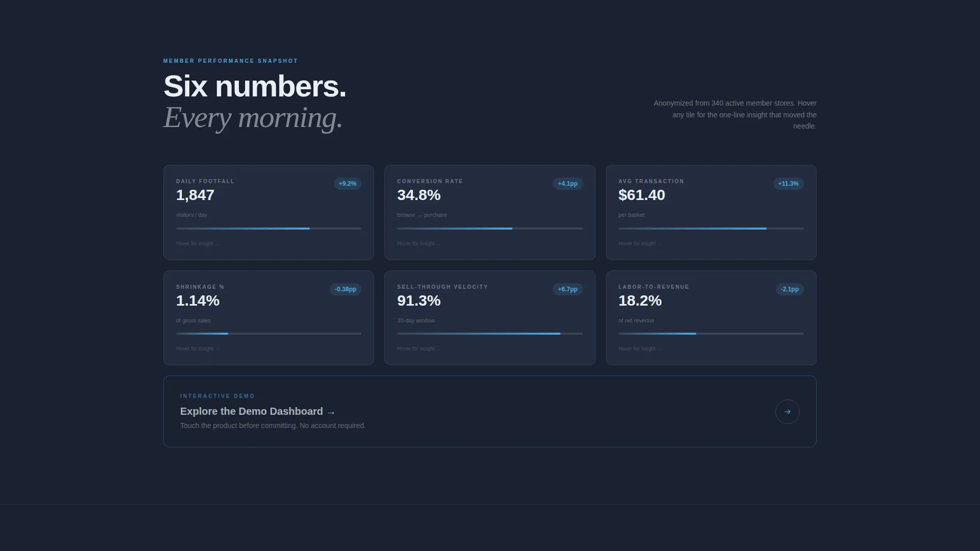Click the +9.2% badge on Daily Footfall
The height and width of the screenshot is (551, 980).
pyautogui.click(x=348, y=184)
